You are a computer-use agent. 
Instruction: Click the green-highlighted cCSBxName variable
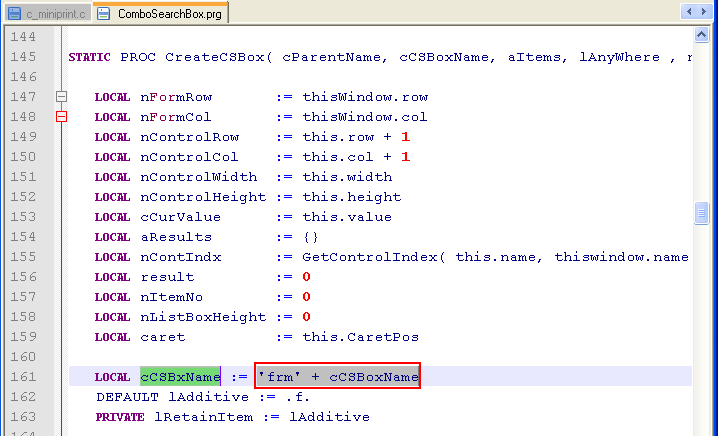(x=180, y=376)
